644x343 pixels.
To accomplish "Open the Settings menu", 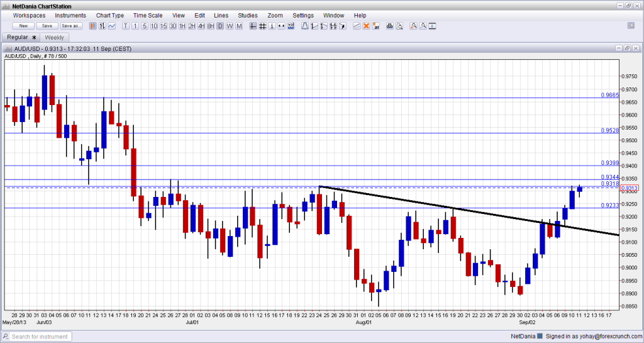I will tap(303, 15).
